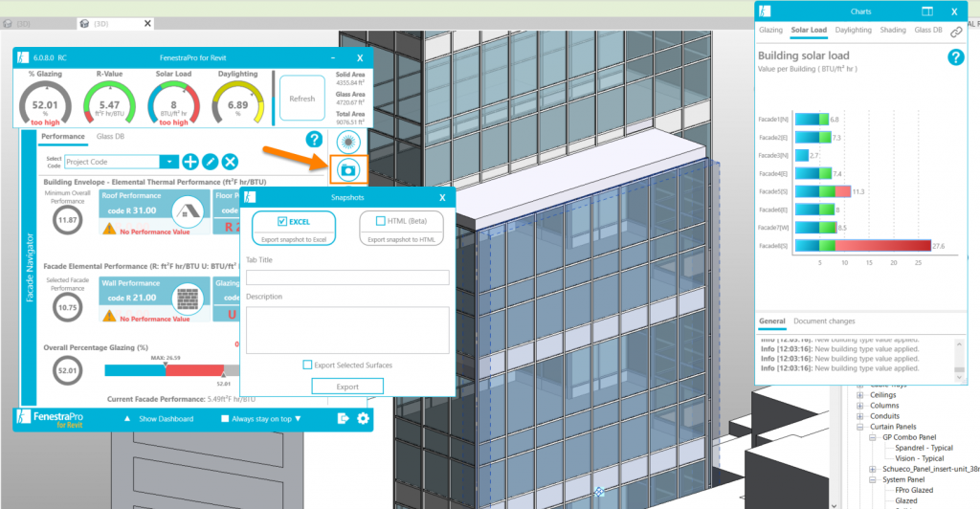The height and width of the screenshot is (509, 980).
Task: Click the log out icon beside the gear
Action: click(x=343, y=418)
